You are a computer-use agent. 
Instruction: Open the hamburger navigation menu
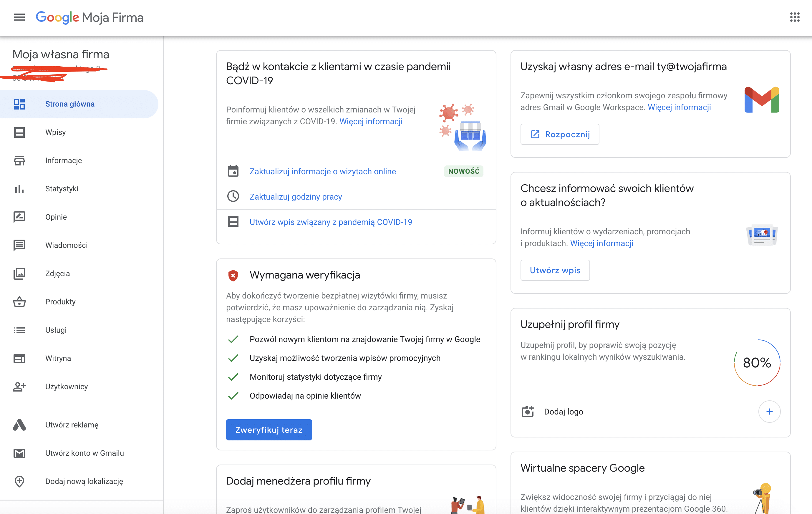(19, 17)
